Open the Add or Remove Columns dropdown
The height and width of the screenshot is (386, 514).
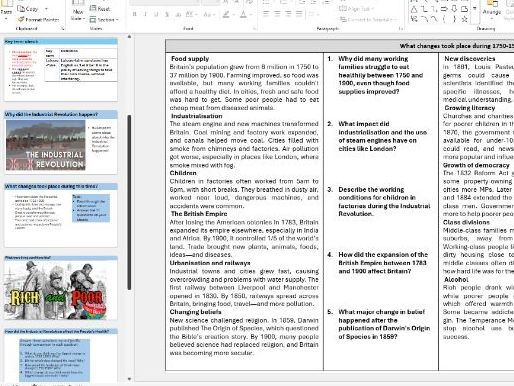coord(313,14)
